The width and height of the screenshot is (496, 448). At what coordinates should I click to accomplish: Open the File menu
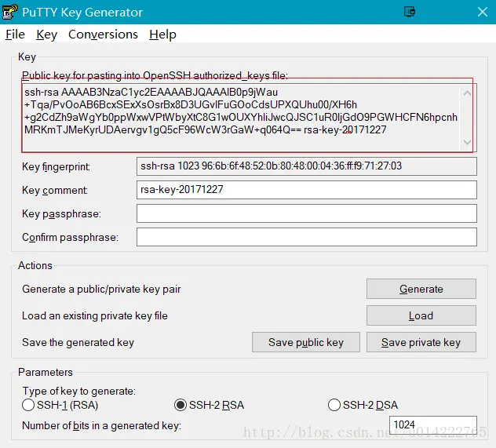click(15, 35)
